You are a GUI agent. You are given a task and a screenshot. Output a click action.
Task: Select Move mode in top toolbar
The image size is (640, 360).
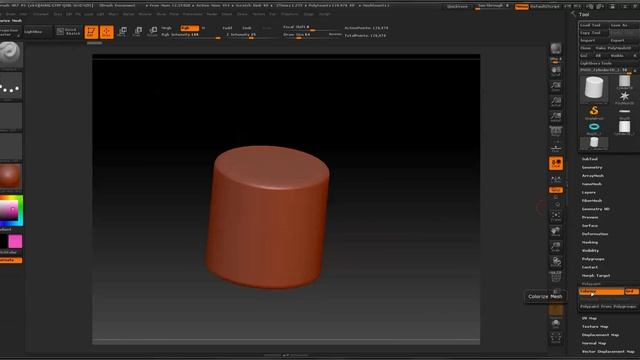[122, 31]
